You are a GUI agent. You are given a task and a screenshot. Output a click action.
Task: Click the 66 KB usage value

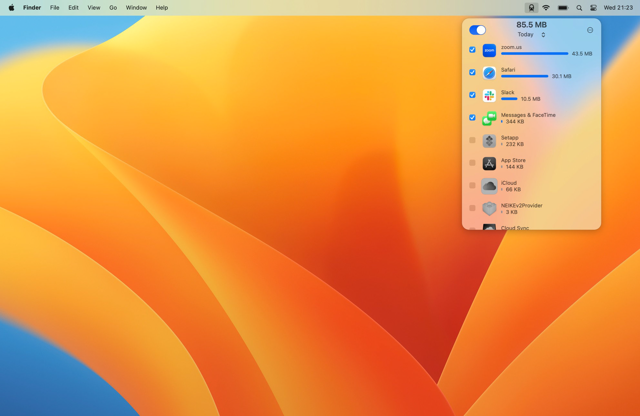(513, 189)
